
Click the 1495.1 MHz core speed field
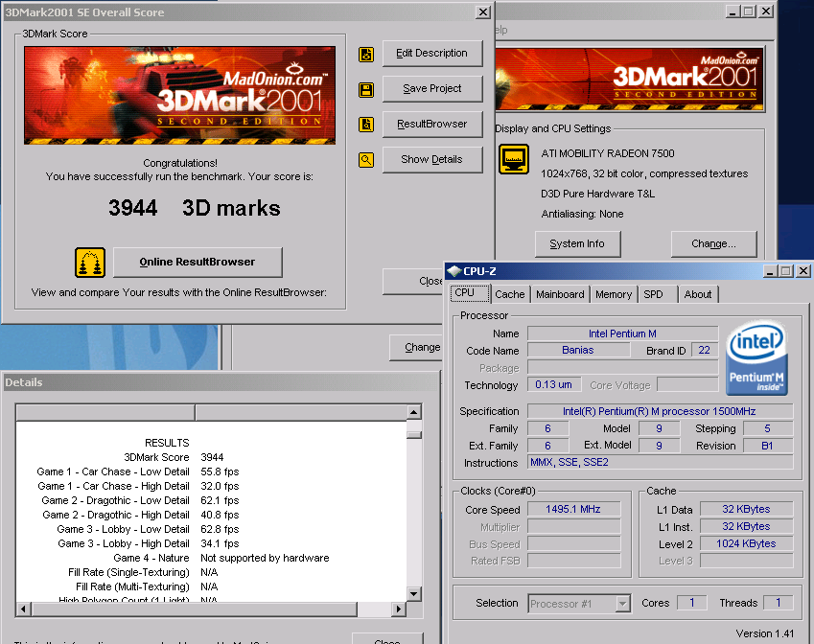pos(573,510)
